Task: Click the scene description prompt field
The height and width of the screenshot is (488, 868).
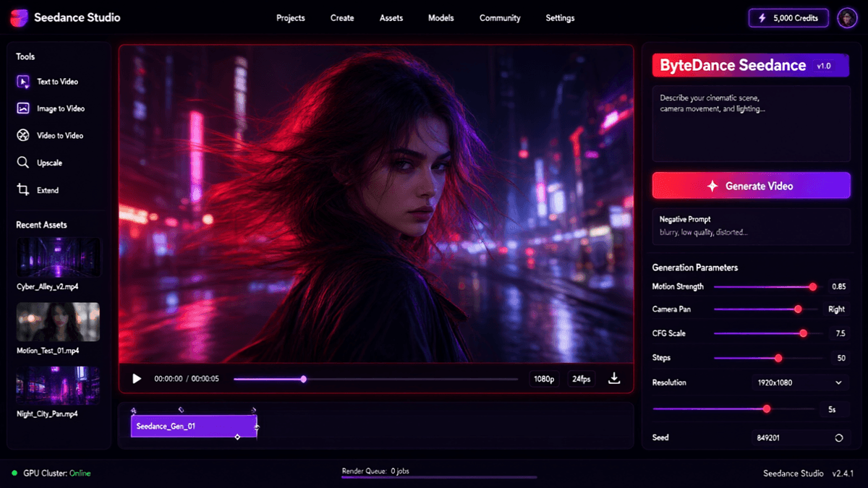Action: (751, 124)
